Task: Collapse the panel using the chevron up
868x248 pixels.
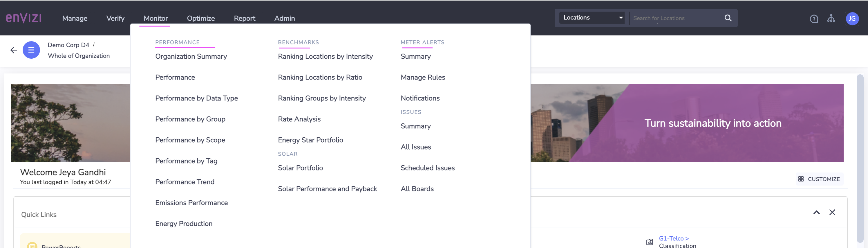Action: [x=816, y=212]
